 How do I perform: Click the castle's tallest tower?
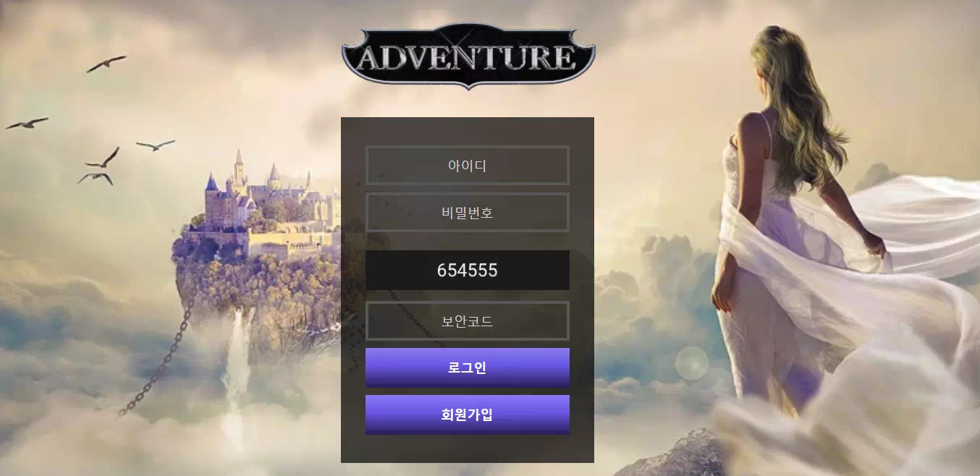(x=239, y=170)
